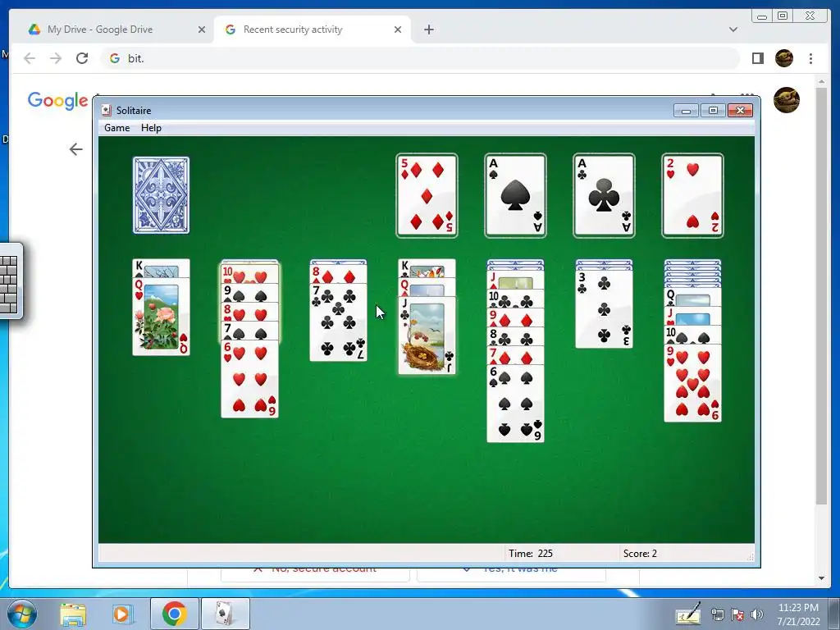Open the tablet input pen icon in tray
Screen dimensions: 840x630
(688, 614)
